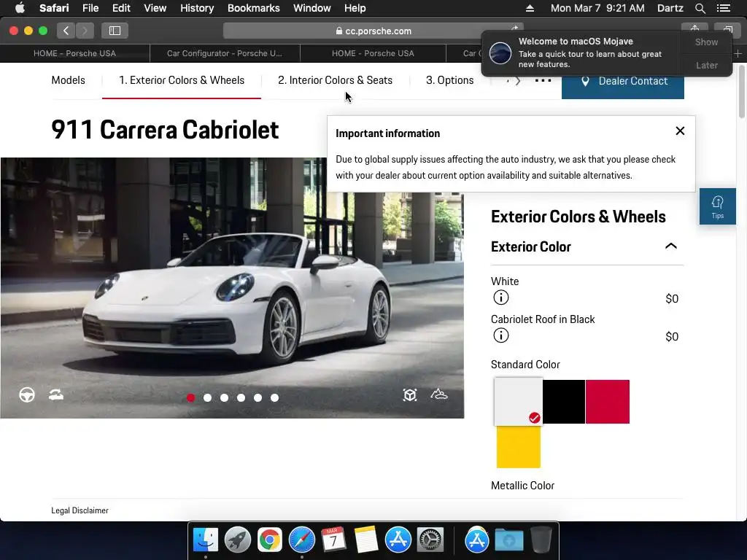The height and width of the screenshot is (560, 747).
Task: Open Spotlight search in menu bar
Action: (x=700, y=8)
